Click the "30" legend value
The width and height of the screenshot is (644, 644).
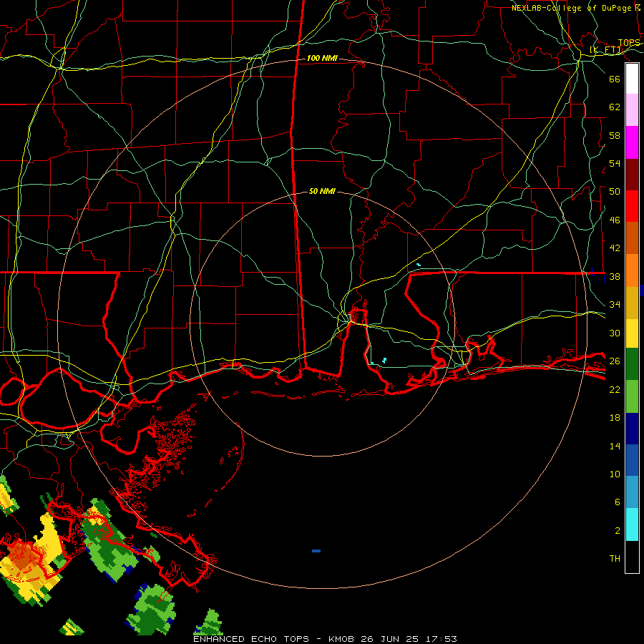pos(615,333)
